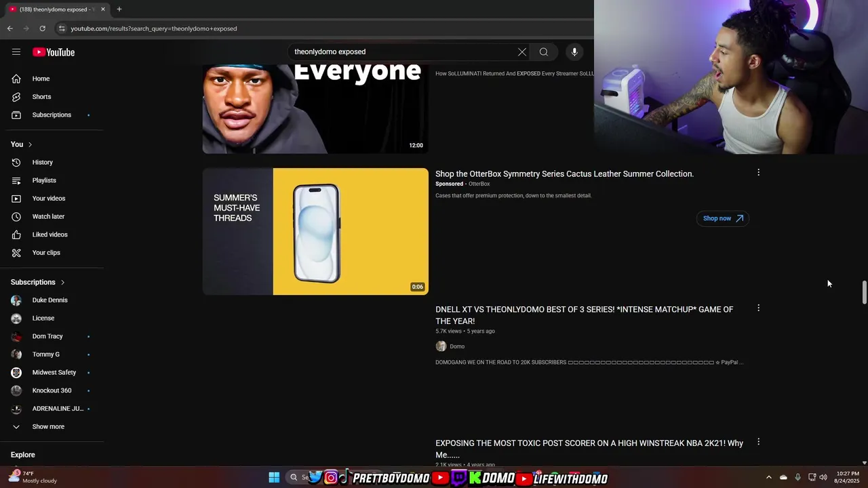868x488 pixels.
Task: Click the Domo channel avatar
Action: tap(441, 346)
